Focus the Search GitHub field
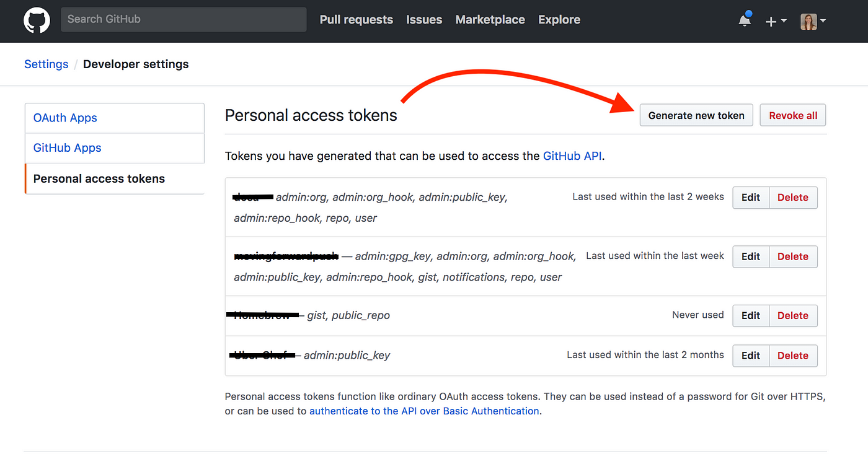 pyautogui.click(x=184, y=19)
